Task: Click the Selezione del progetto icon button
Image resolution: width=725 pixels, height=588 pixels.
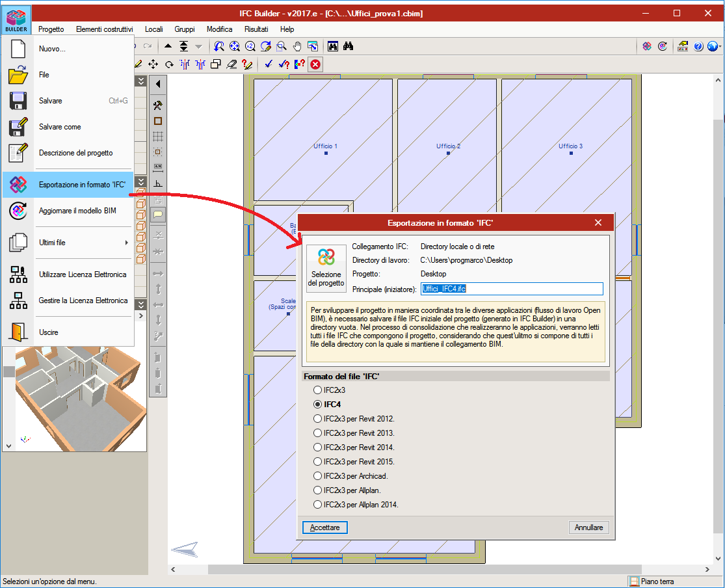Action: [x=326, y=267]
